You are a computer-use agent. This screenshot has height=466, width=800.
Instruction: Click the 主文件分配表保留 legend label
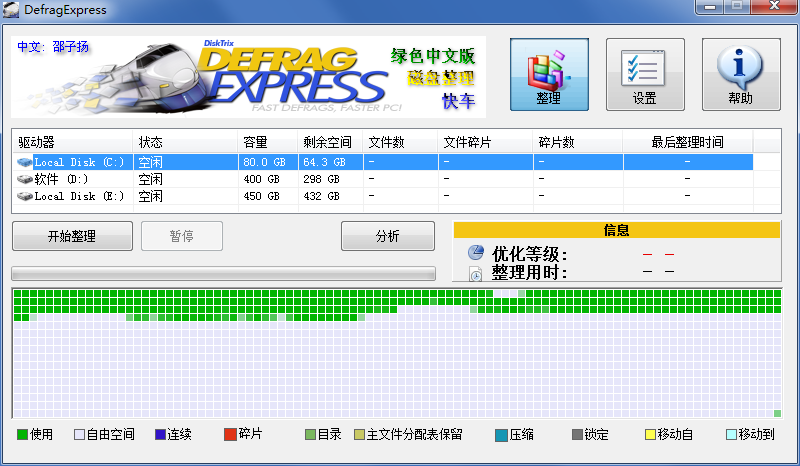click(x=414, y=434)
